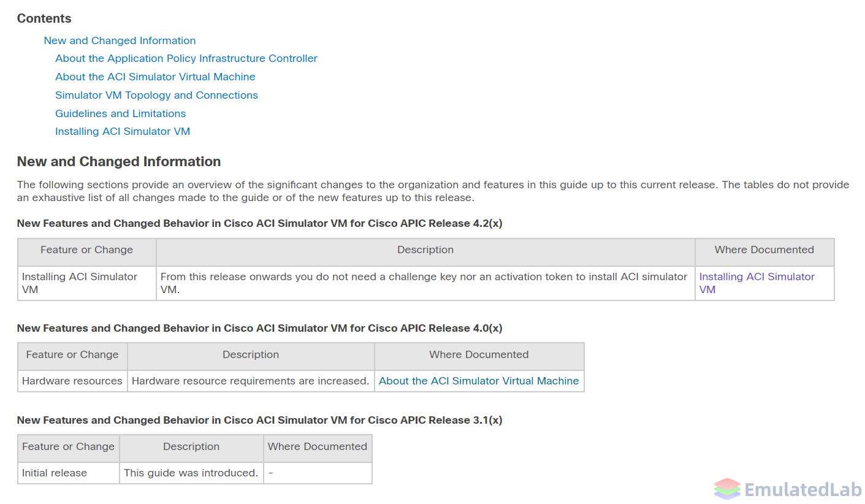This screenshot has width=865, height=504.
Task: Click the APIC Release 4.2(x) table title
Action: [x=259, y=223]
